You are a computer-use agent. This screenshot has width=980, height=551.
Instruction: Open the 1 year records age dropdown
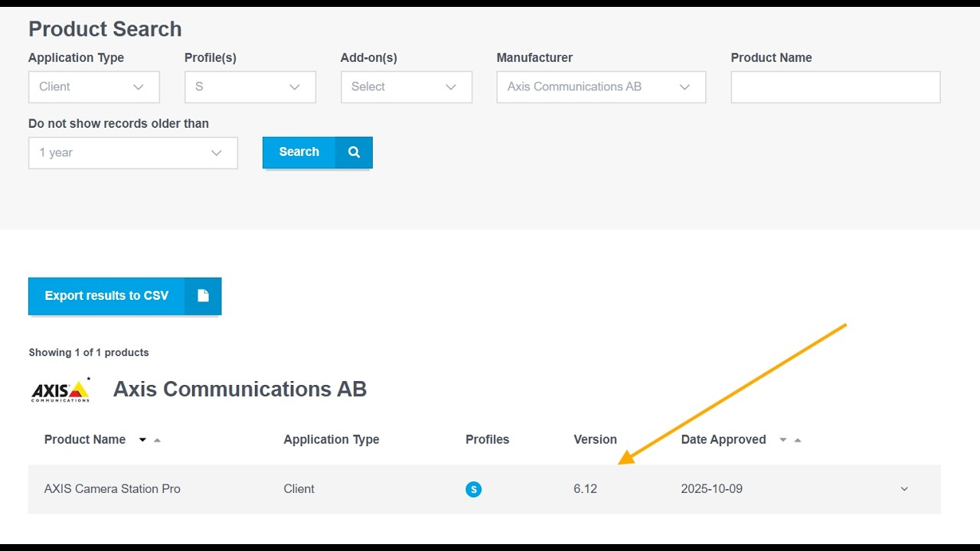tap(133, 153)
